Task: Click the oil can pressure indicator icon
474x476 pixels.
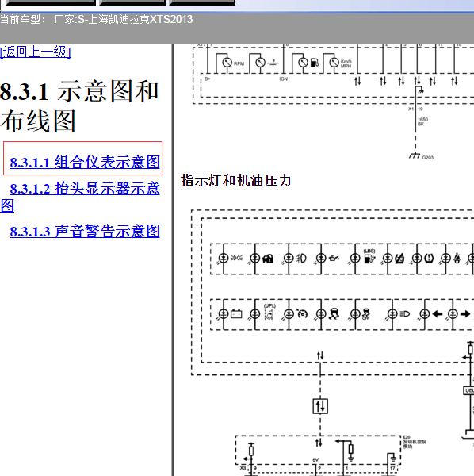Action: point(333,259)
